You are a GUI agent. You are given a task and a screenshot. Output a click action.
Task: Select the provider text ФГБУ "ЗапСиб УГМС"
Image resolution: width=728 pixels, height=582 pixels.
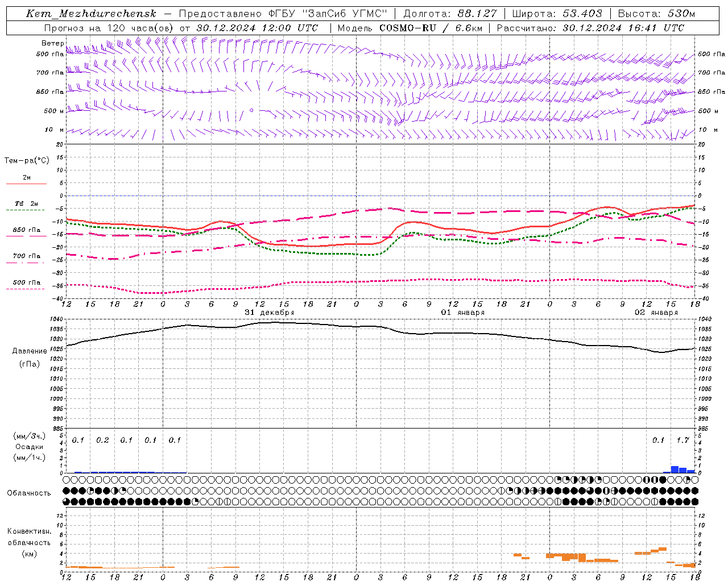pyautogui.click(x=328, y=14)
